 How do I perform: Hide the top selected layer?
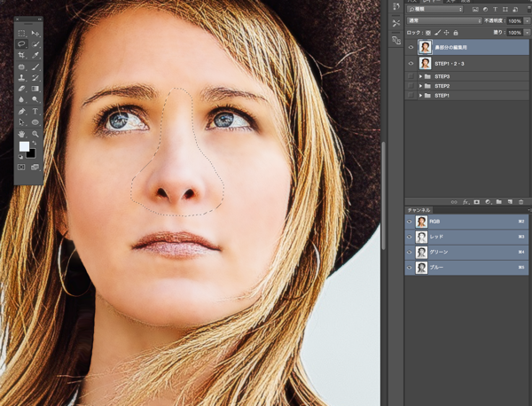[x=411, y=47]
